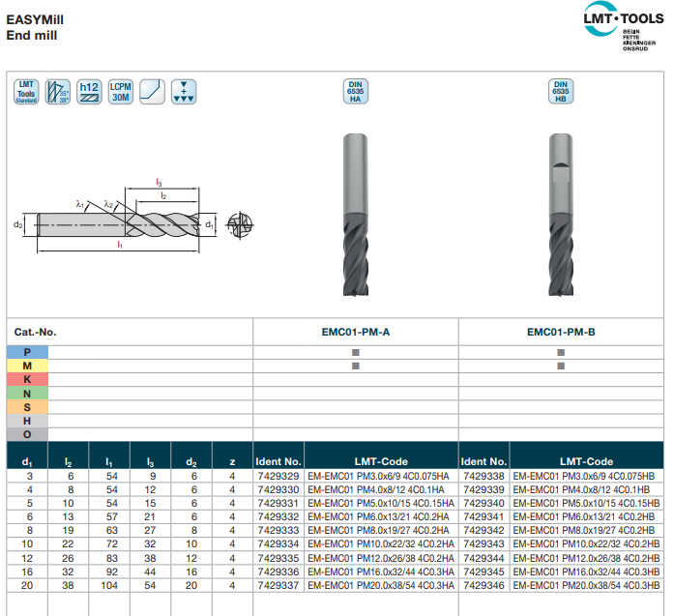Image resolution: width=674 pixels, height=616 pixels.
Task: Select the EMC01-PM-B column heading
Action: [562, 332]
